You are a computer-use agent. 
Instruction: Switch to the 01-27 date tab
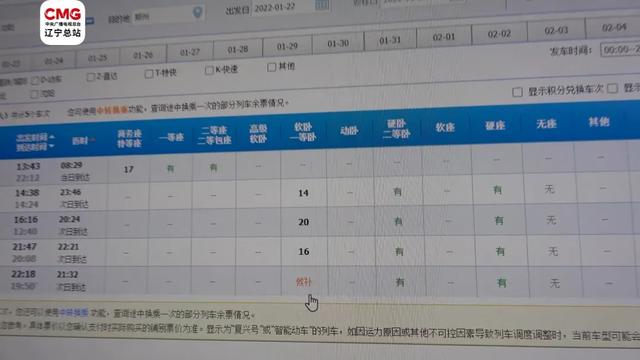(x=190, y=52)
